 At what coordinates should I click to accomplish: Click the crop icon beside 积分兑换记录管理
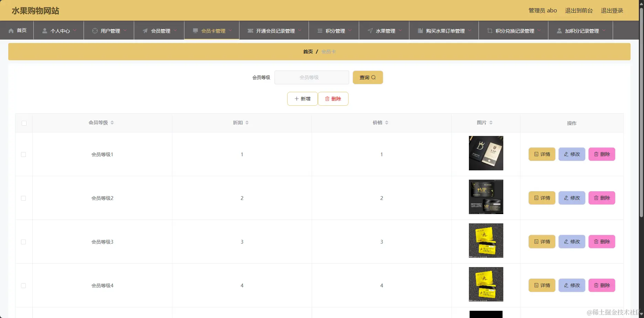[x=490, y=31]
